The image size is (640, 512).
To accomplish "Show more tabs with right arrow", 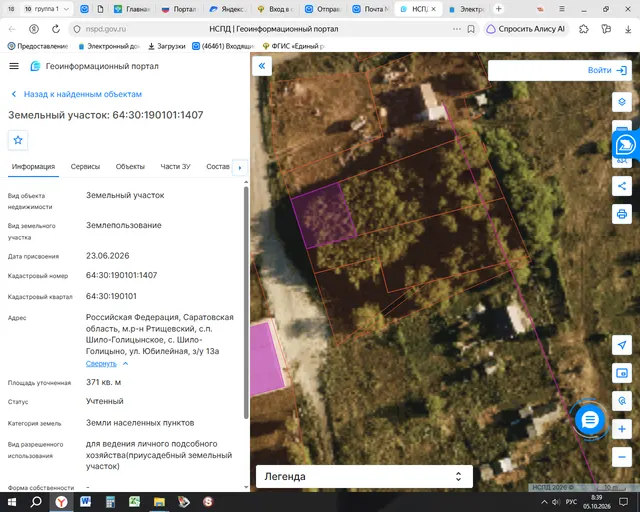I will pos(240,167).
